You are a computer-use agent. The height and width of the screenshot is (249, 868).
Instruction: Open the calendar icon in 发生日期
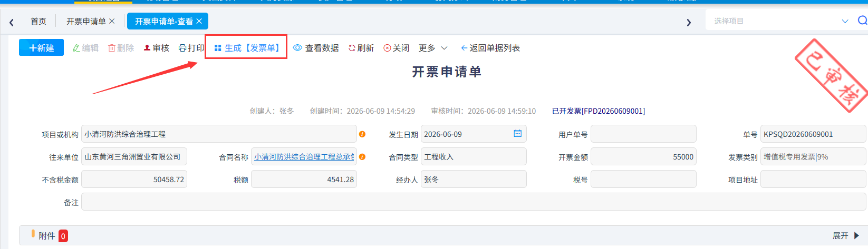click(518, 134)
